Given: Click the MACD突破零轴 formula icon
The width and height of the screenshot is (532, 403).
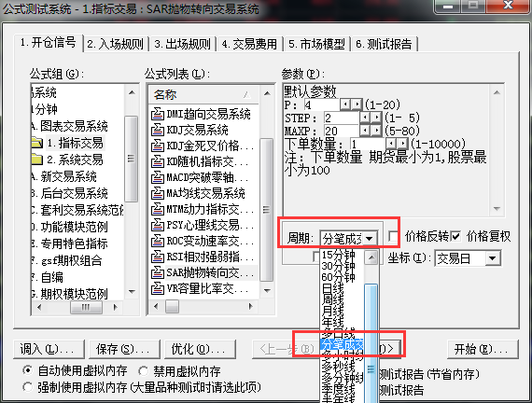Looking at the screenshot, I should tap(158, 177).
